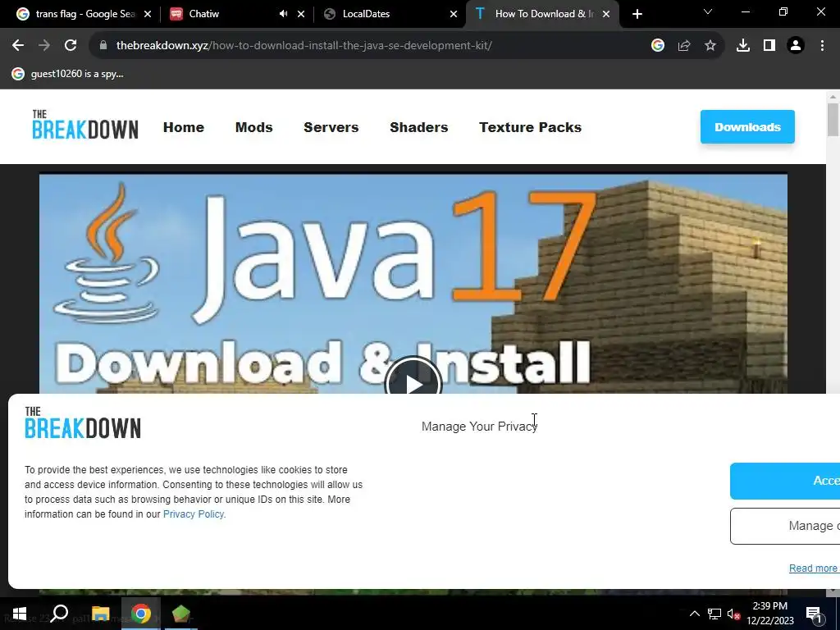Accept cookies with the blue button
Screen dimensions: 840x630
pyautogui.click(x=785, y=481)
